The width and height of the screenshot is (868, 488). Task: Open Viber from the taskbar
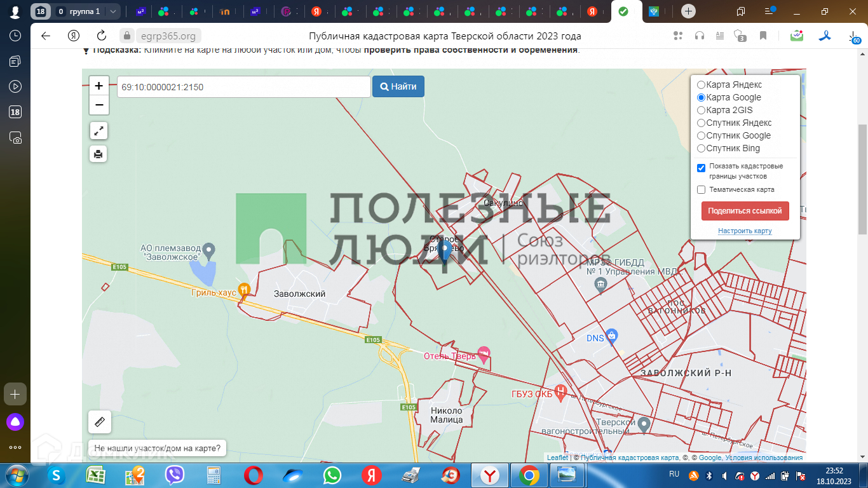pos(174,475)
